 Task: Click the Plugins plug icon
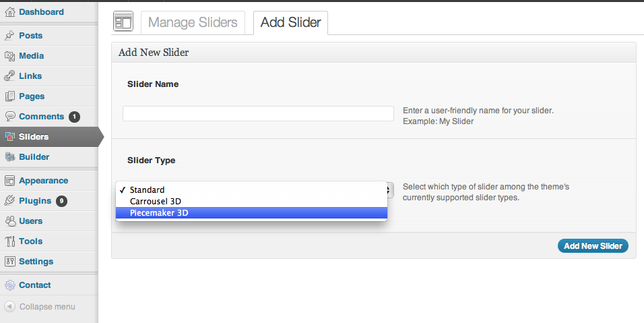click(x=9, y=200)
